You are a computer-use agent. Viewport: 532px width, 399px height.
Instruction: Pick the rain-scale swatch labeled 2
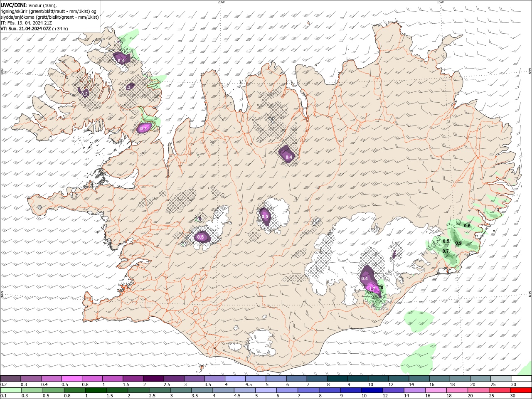(138, 390)
